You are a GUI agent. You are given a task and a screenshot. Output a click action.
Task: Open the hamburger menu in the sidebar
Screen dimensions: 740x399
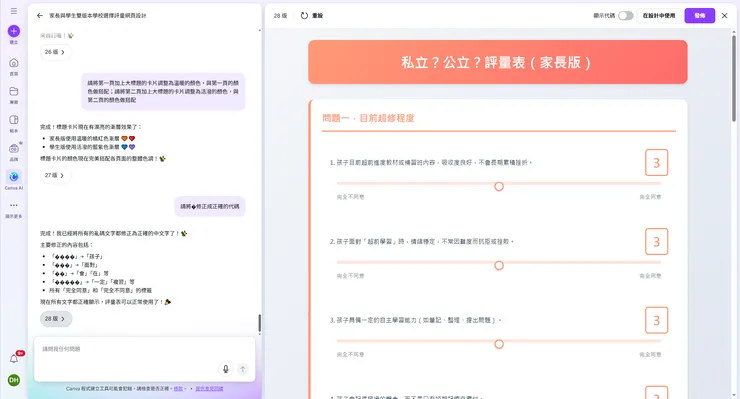click(14, 10)
